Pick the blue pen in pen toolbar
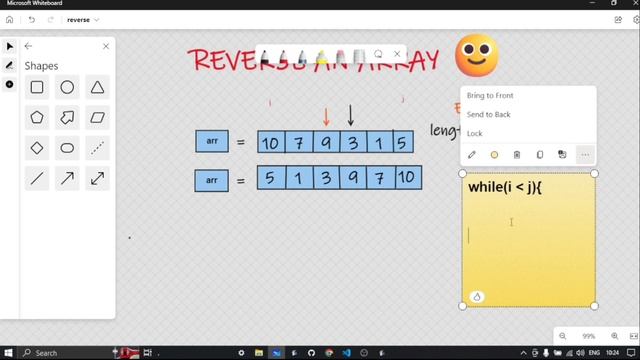Screen dimensions: 640x360 point(302,57)
